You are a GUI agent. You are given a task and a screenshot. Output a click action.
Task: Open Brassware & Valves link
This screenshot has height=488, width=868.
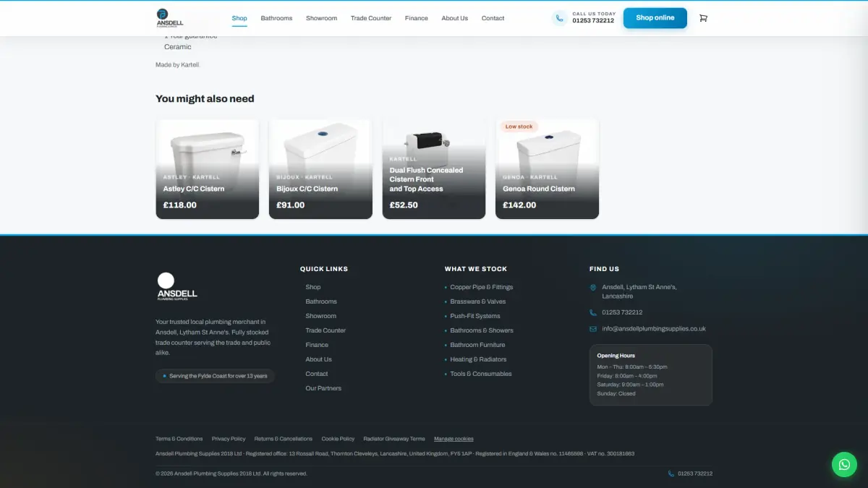478,301
